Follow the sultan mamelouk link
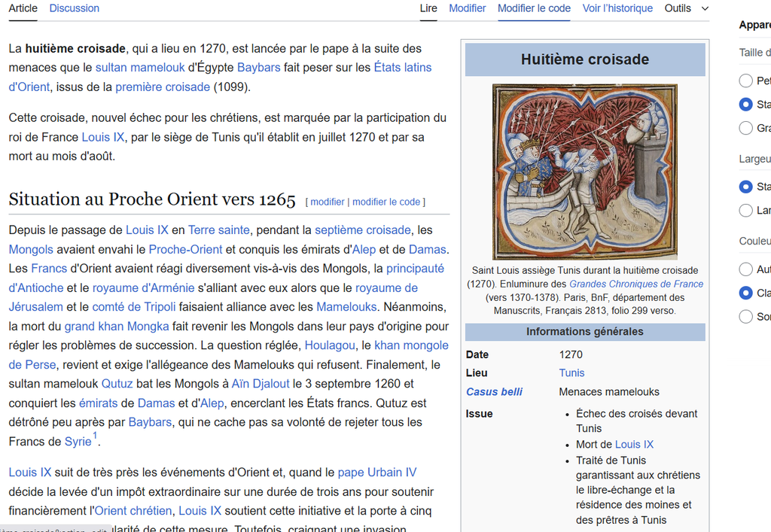The height and width of the screenshot is (532, 771). 140,67
